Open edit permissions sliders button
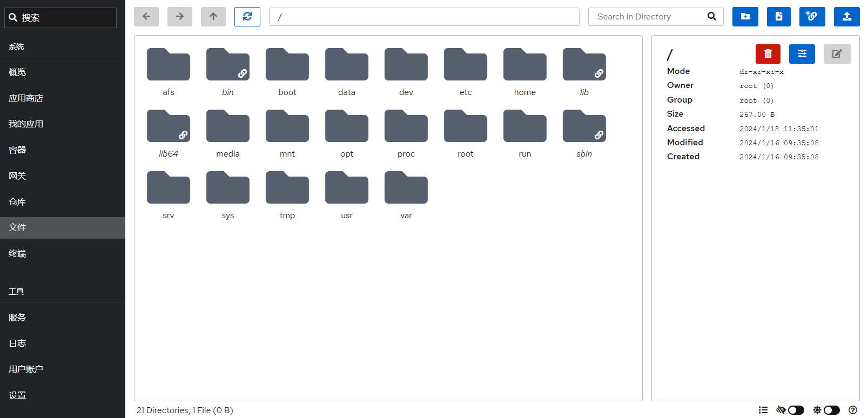This screenshot has width=868, height=418. [802, 54]
